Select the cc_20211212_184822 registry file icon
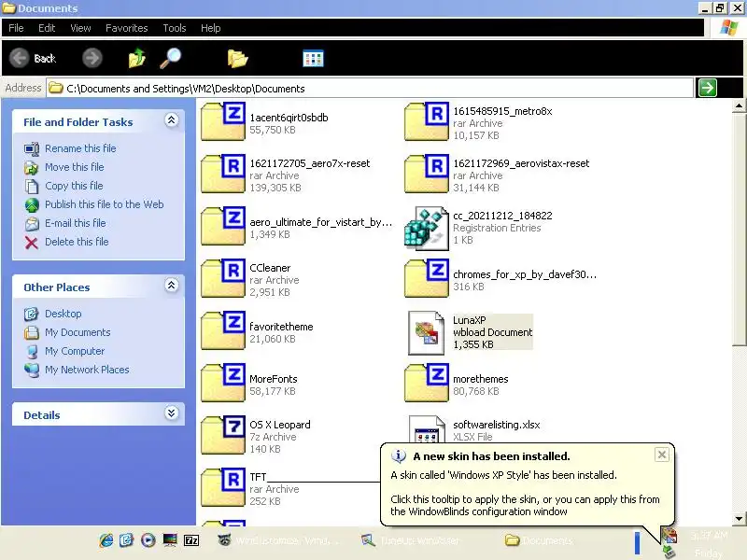 coord(427,228)
